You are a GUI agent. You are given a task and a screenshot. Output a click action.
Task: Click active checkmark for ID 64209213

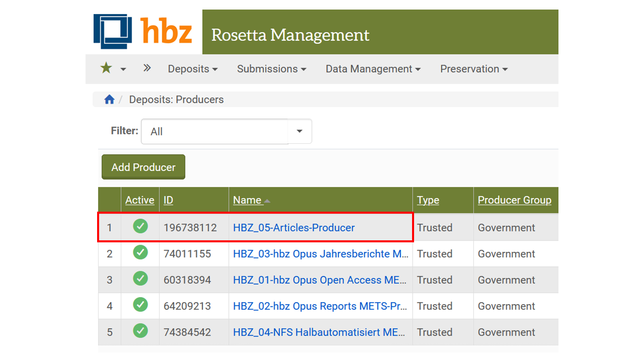tap(140, 305)
